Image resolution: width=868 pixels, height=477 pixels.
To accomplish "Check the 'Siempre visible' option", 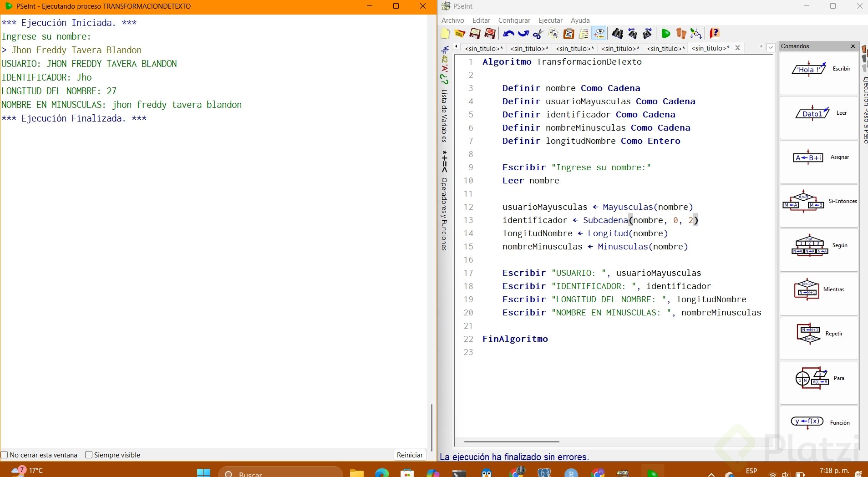I will pyautogui.click(x=89, y=455).
